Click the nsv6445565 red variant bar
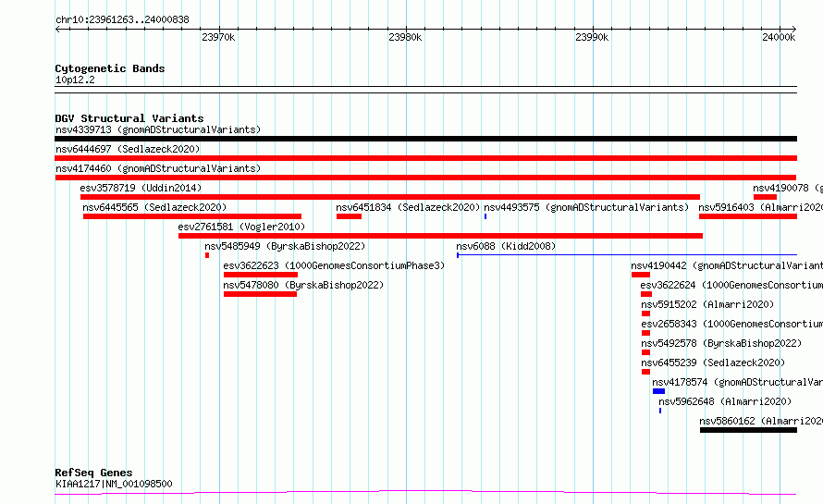 pyautogui.click(x=192, y=216)
